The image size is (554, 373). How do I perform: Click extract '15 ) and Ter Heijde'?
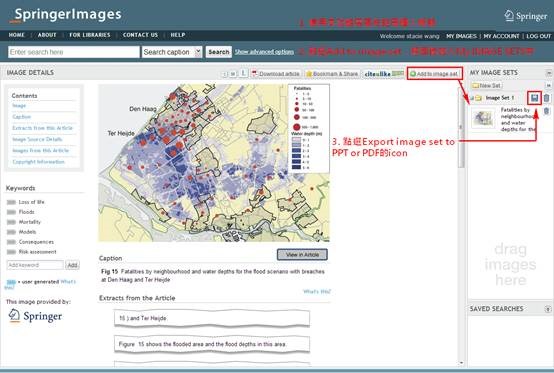tap(212, 318)
